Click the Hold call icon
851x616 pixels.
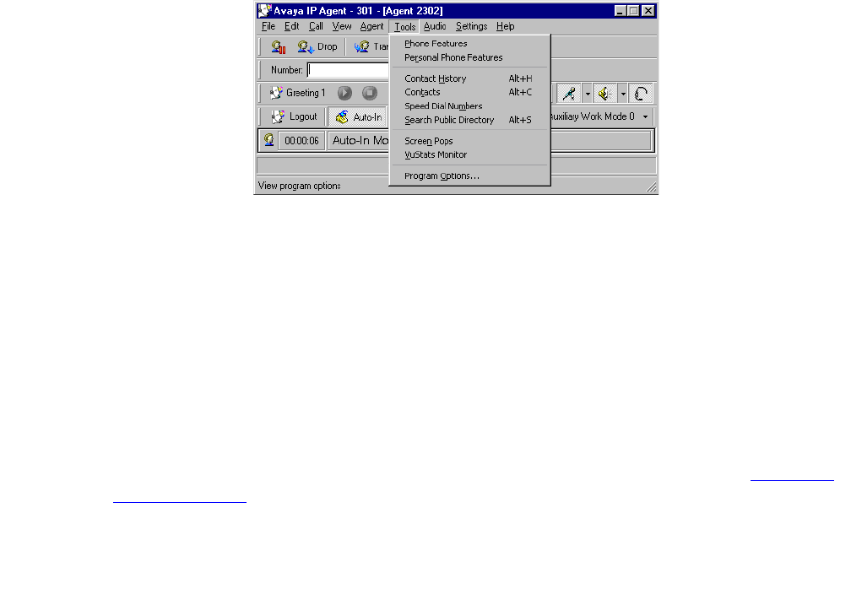279,47
